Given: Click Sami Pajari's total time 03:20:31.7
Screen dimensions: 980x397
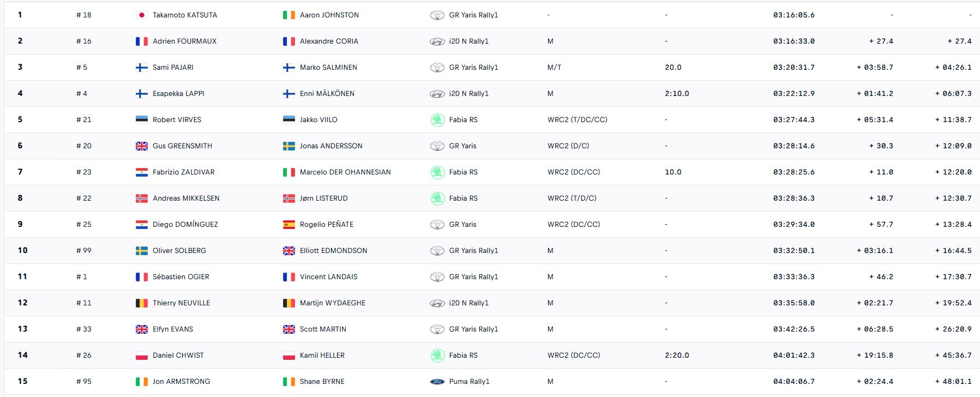Looking at the screenshot, I should click(x=793, y=68).
